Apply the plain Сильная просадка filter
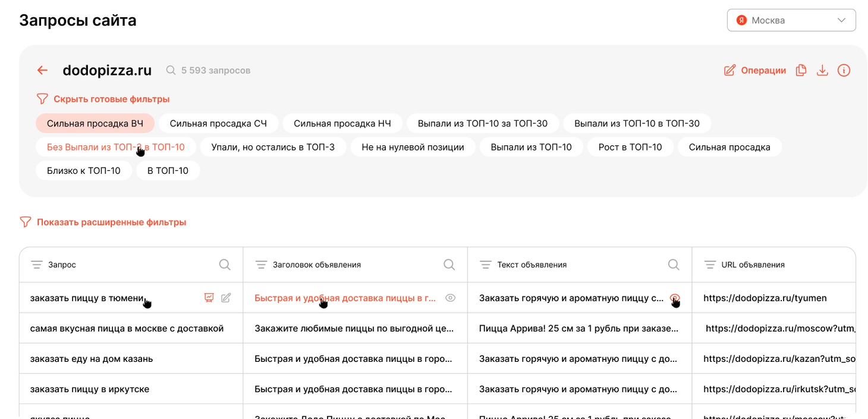Image resolution: width=868 pixels, height=419 pixels. 729,147
